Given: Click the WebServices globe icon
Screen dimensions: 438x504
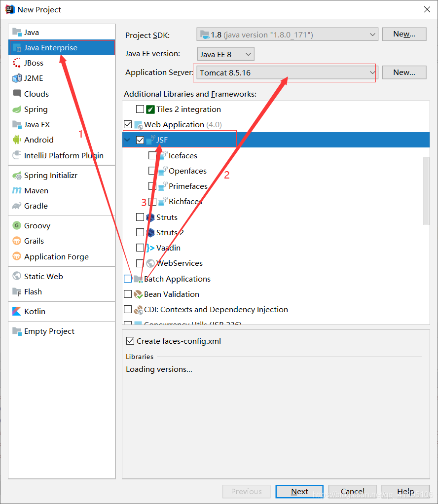Looking at the screenshot, I should pyautogui.click(x=150, y=263).
